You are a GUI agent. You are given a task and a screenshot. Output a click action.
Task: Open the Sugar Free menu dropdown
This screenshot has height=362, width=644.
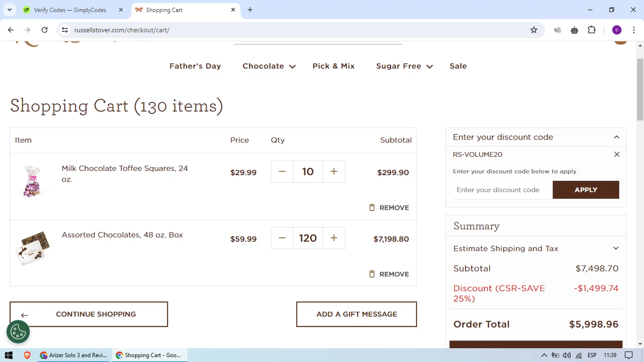(x=404, y=66)
